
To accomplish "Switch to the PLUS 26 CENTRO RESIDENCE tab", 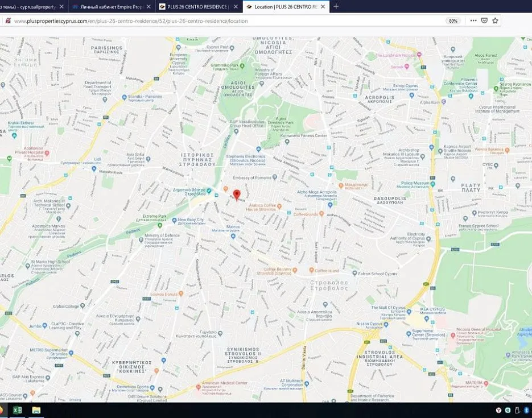I will click(x=199, y=6).
